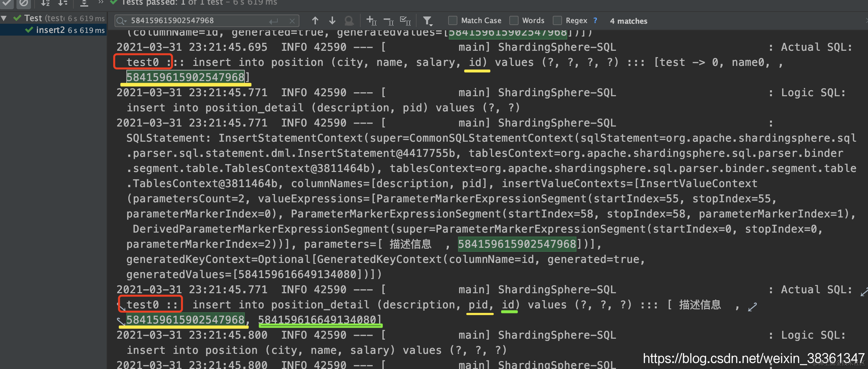Unselect occurrence in find bar
The height and width of the screenshot is (369, 868).
pos(389,21)
